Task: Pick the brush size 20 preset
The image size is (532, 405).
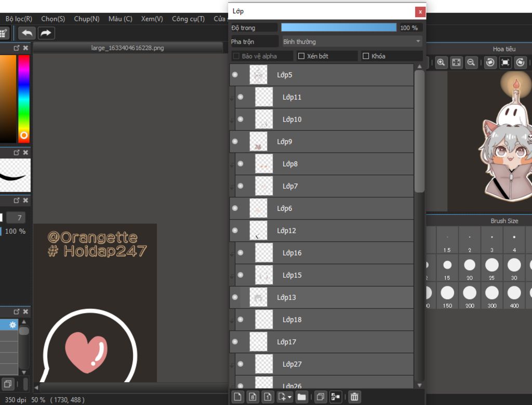Action: (x=469, y=268)
